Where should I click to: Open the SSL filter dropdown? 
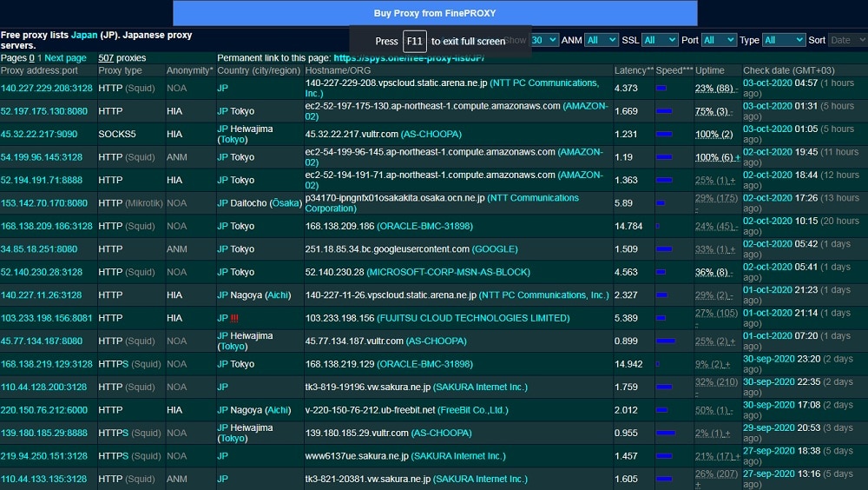click(660, 40)
